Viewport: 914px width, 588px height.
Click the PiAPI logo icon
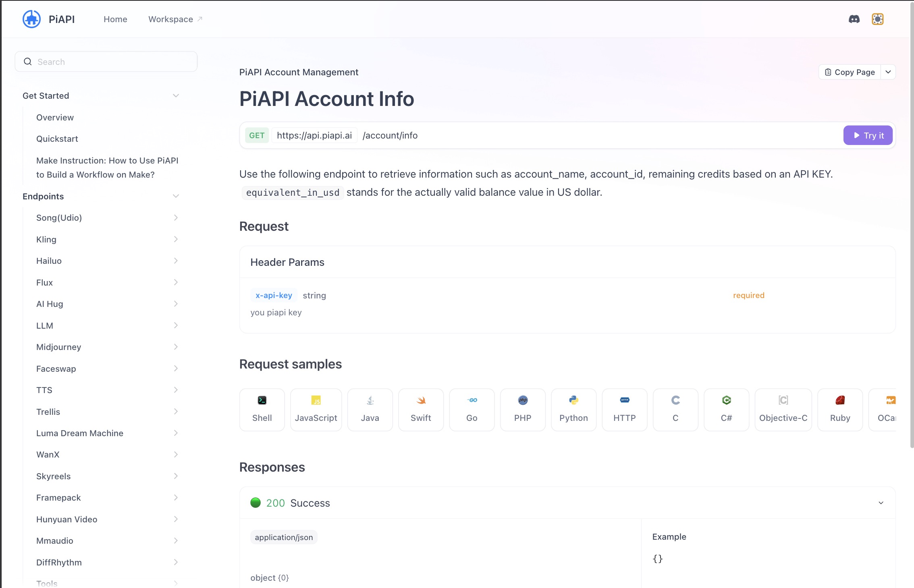tap(31, 19)
